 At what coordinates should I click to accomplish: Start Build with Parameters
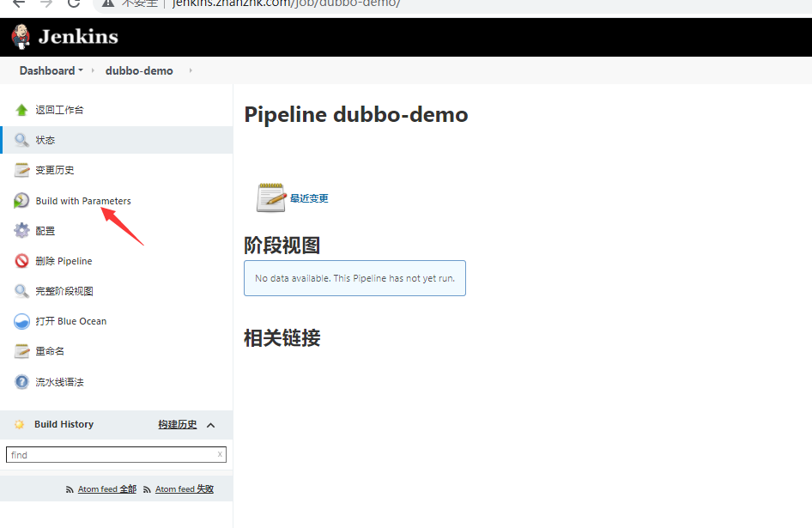83,201
